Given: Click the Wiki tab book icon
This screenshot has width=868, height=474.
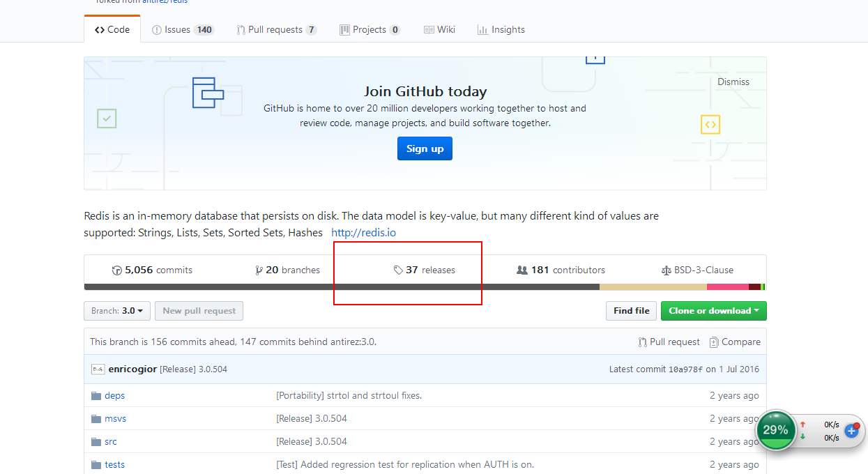Looking at the screenshot, I should [x=429, y=30].
